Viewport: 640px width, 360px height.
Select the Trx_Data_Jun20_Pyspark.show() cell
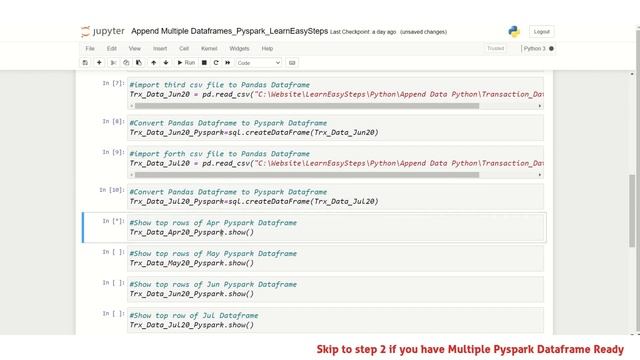pyautogui.click(x=336, y=289)
